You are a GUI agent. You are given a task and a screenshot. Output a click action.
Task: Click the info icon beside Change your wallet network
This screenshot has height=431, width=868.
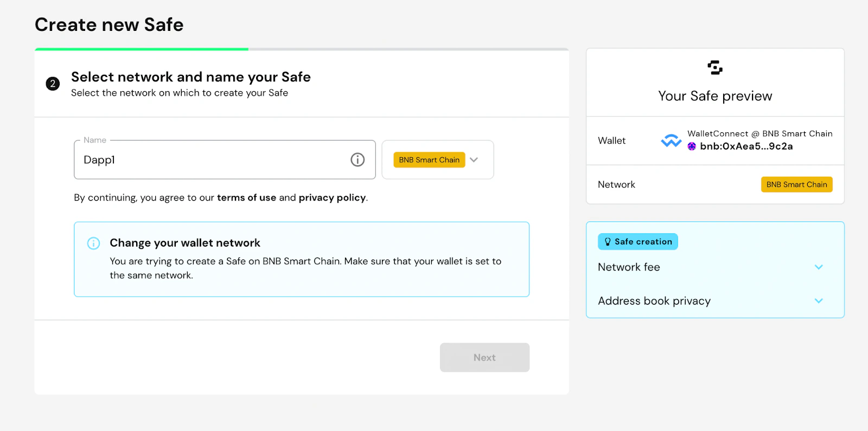point(93,243)
